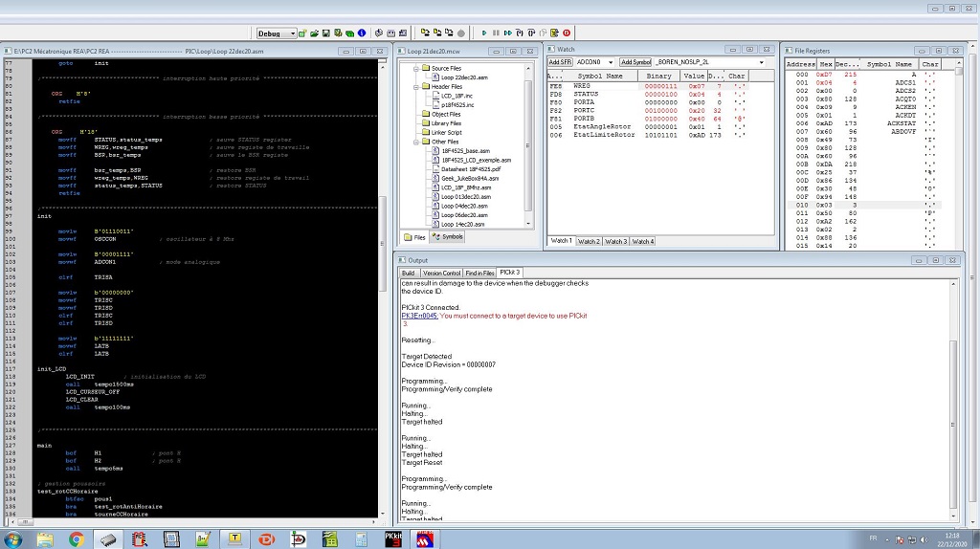Open the Debug build configuration dropdown

point(277,33)
